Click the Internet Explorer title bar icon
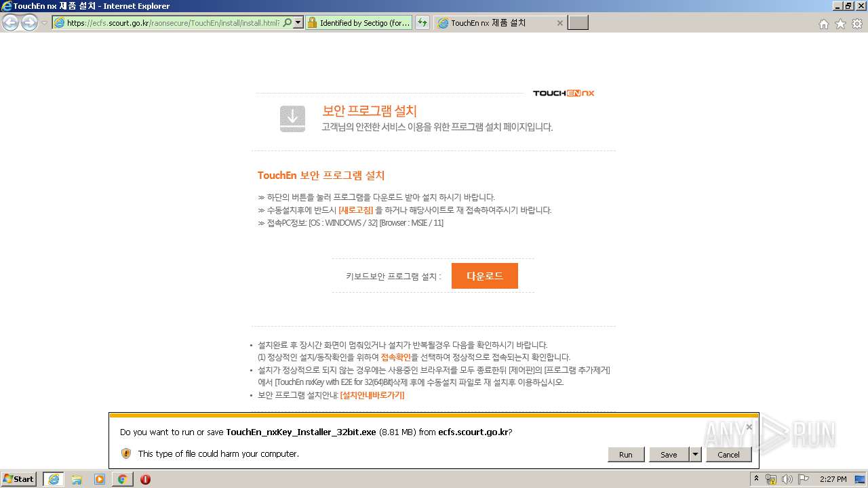 pyautogui.click(x=7, y=6)
